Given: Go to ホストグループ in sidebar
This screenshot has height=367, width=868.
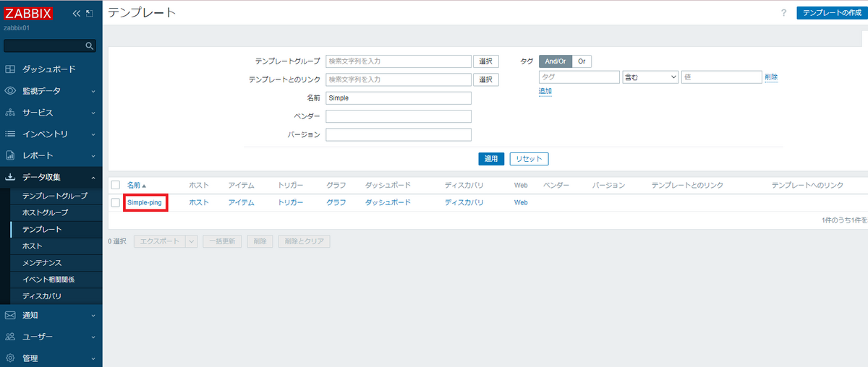Looking at the screenshot, I should click(45, 212).
